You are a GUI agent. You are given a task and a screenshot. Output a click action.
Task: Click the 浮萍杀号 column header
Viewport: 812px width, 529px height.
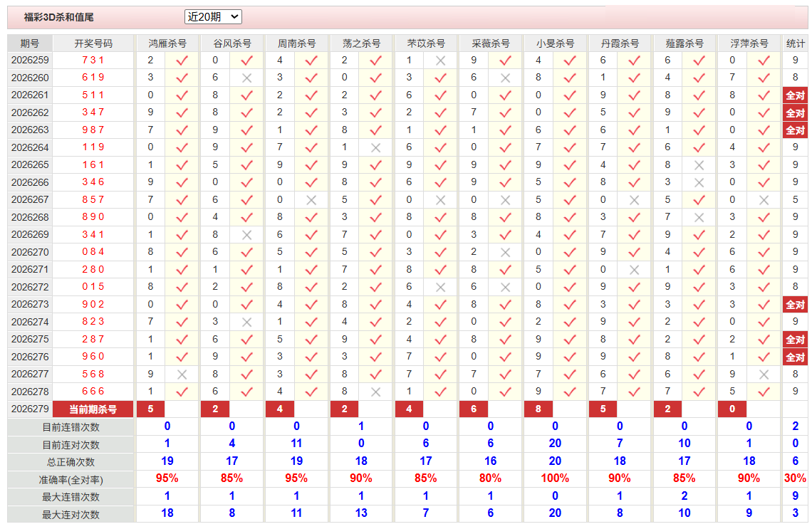click(749, 43)
